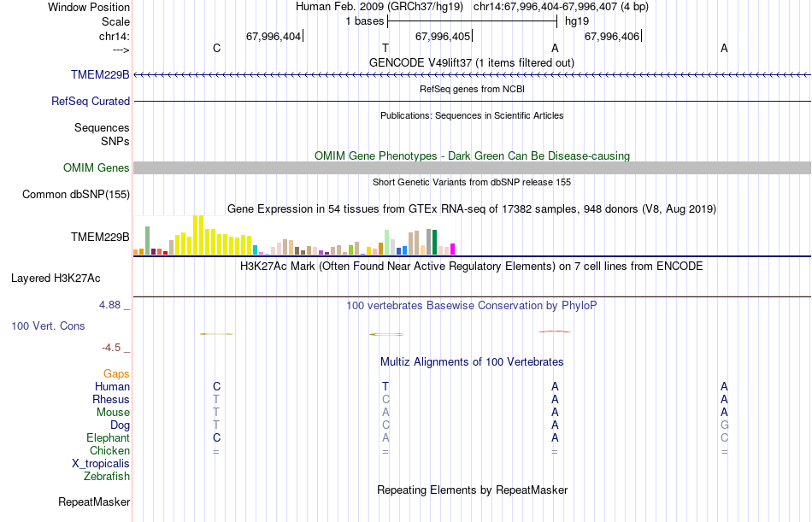Image resolution: width=812 pixels, height=522 pixels.
Task: Click the RefSeq Curated gene line
Action: point(473,101)
